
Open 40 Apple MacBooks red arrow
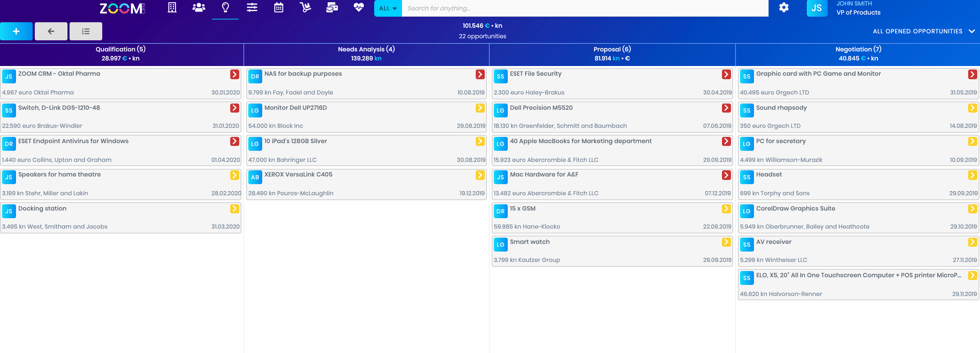click(x=726, y=141)
